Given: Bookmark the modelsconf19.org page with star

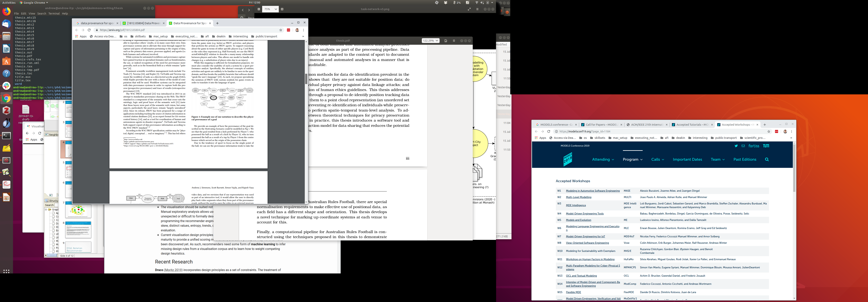Looking at the screenshot, I should point(769,132).
